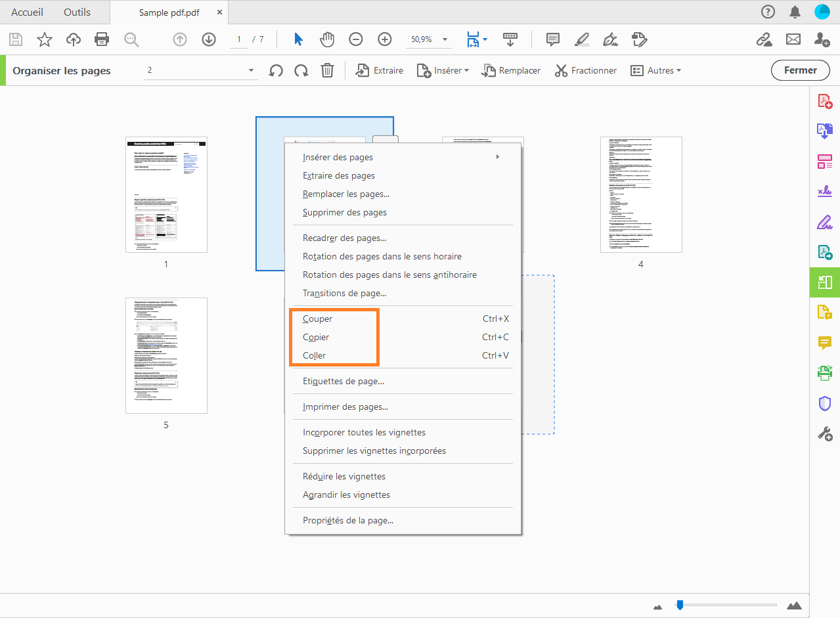Select the highlighter icon in the toolbar

pyautogui.click(x=581, y=39)
